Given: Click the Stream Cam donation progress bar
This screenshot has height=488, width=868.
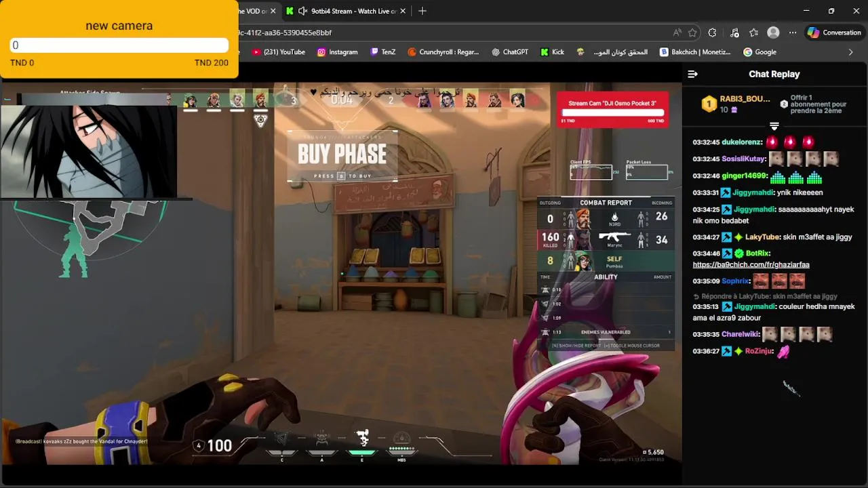Looking at the screenshot, I should tap(612, 113).
